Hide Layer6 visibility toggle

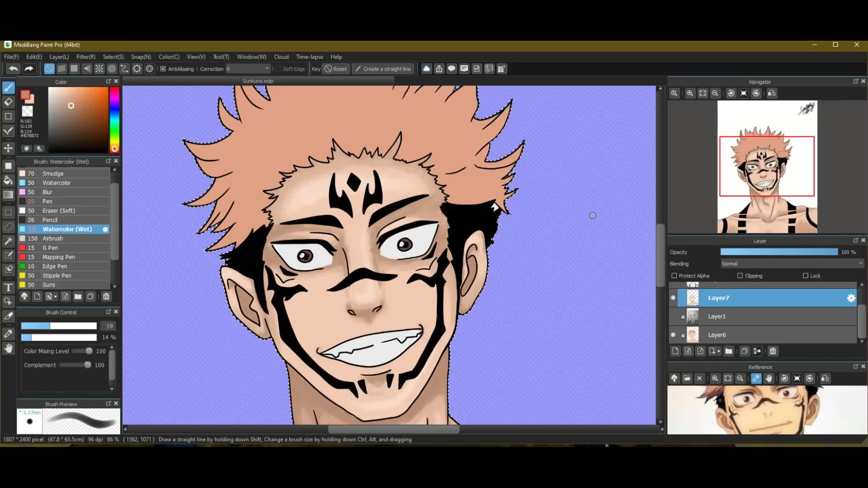[x=673, y=335]
